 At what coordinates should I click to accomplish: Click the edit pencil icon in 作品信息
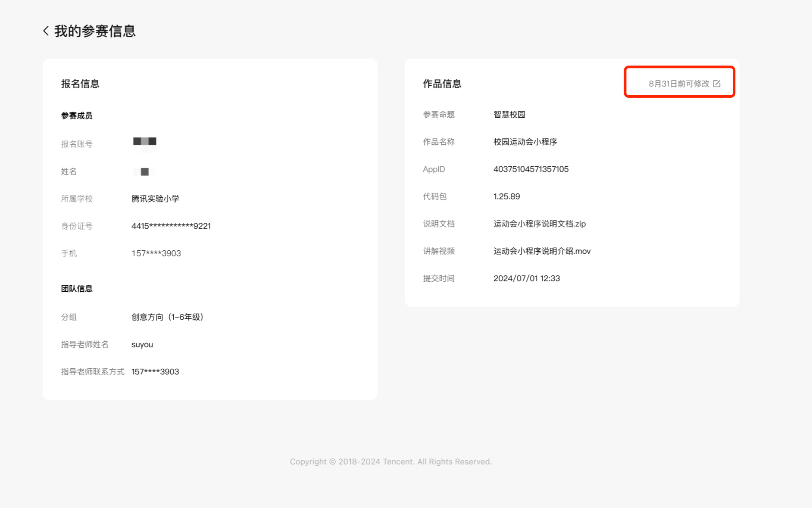(x=717, y=84)
